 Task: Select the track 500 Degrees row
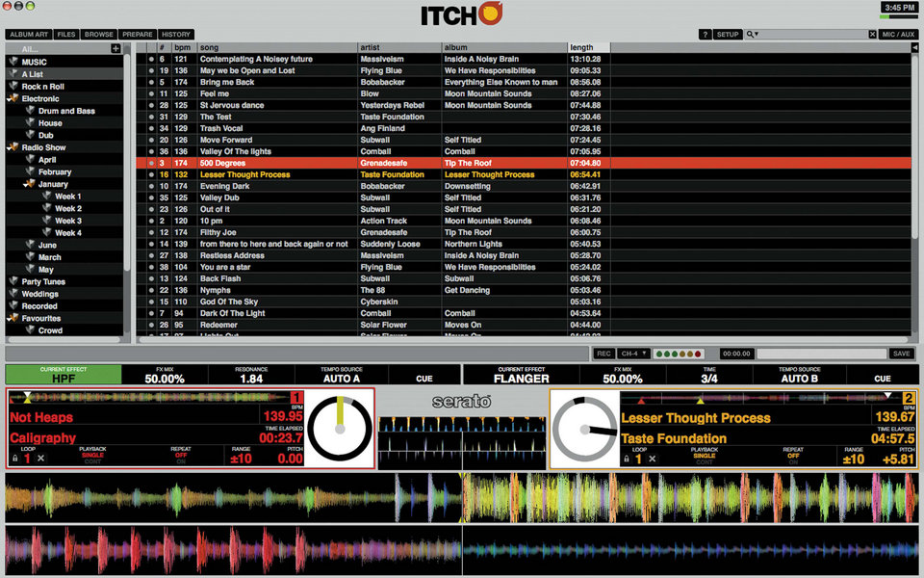(x=524, y=163)
